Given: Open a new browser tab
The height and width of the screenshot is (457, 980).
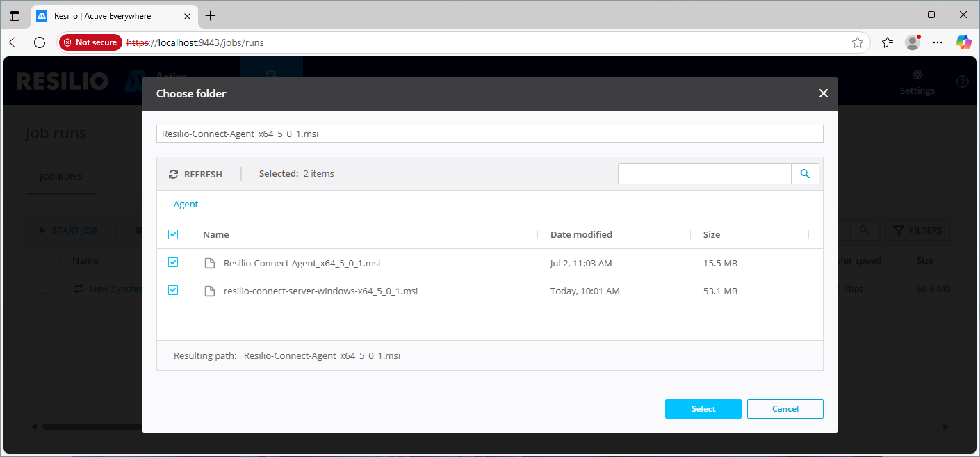Looking at the screenshot, I should coord(211,15).
